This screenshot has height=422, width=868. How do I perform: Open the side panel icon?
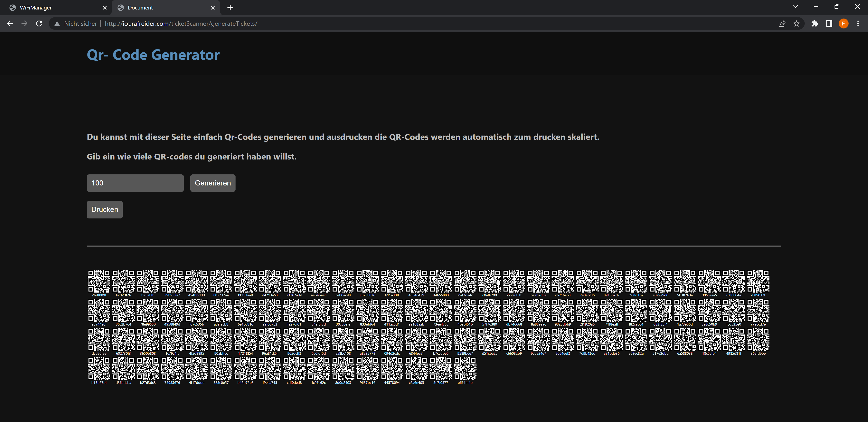829,23
